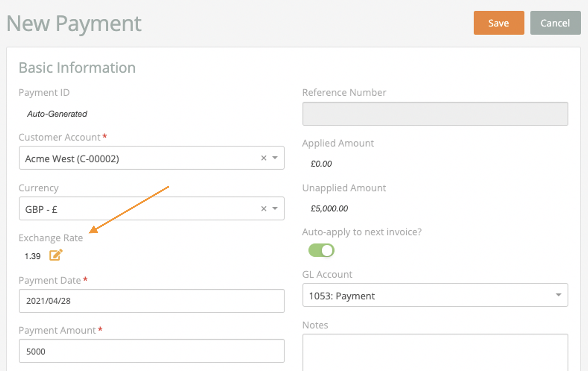Click the Auto-Generated payment ID text
Image resolution: width=588 pixels, height=371 pixels.
pyautogui.click(x=57, y=114)
